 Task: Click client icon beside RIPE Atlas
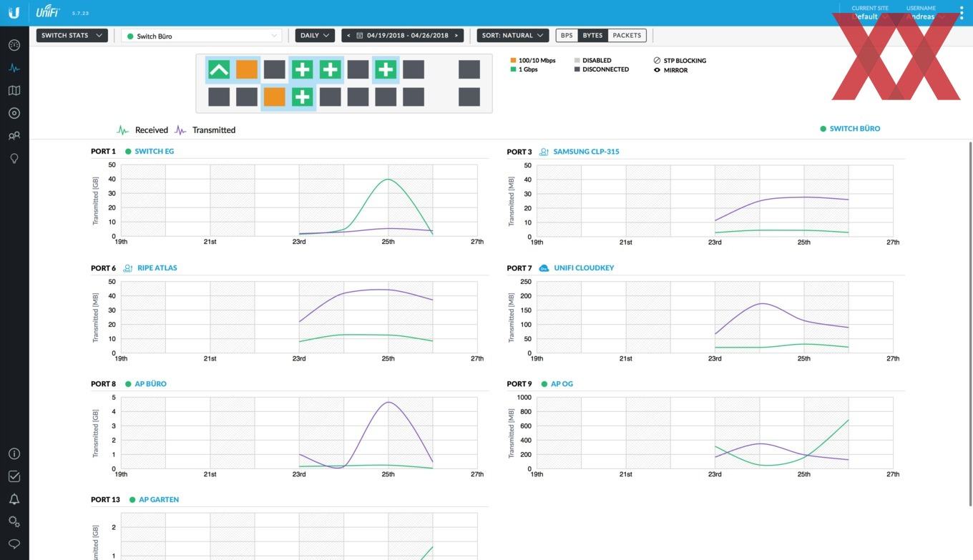128,268
